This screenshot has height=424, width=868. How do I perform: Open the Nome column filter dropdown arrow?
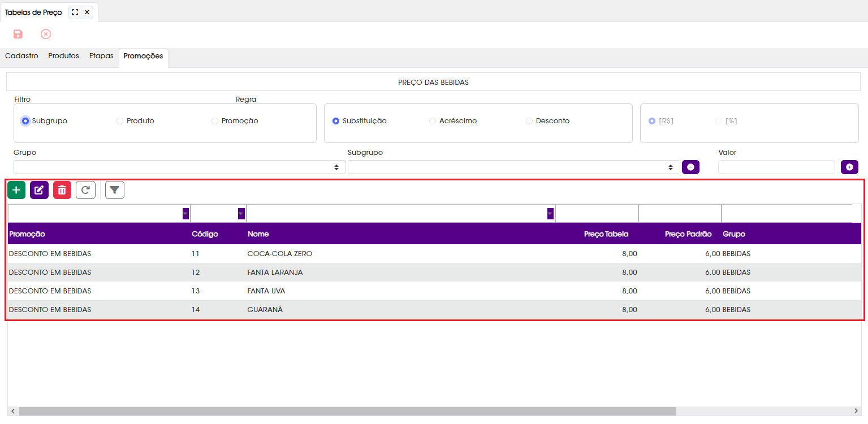coord(550,213)
